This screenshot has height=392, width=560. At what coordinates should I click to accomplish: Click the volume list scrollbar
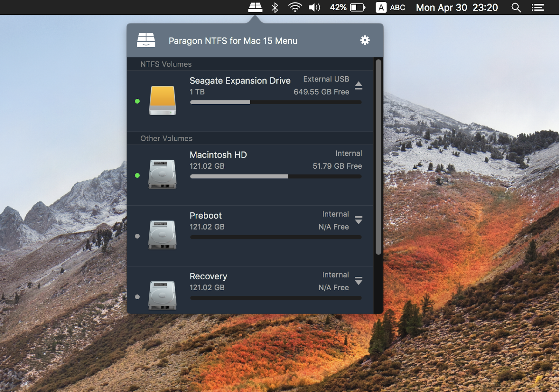pyautogui.click(x=378, y=157)
